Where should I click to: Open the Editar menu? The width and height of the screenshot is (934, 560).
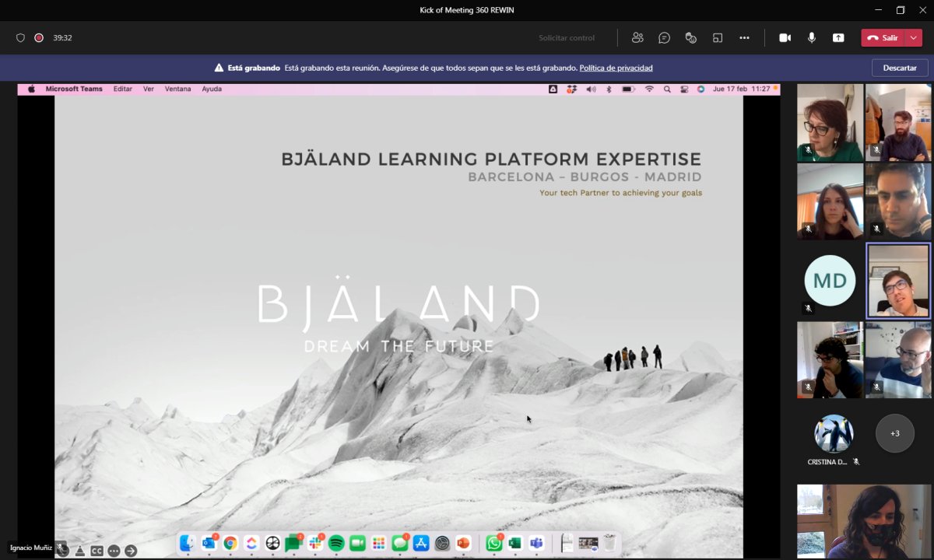coord(123,89)
